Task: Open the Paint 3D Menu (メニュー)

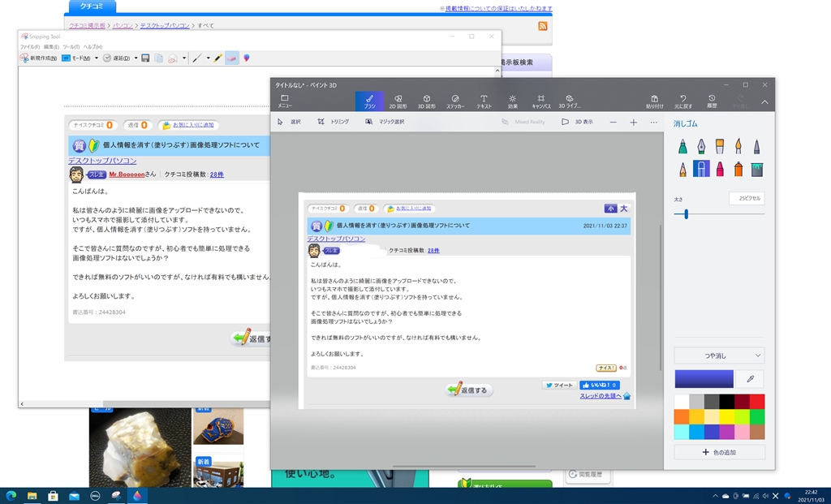Action: click(x=285, y=101)
